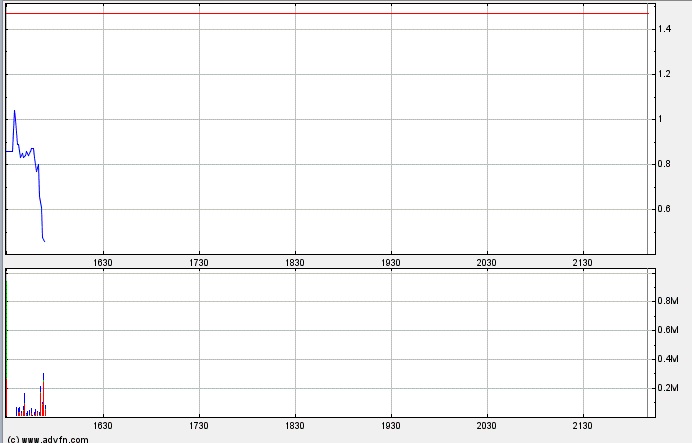
Task: Click the tall green volume bar at far left
Action: point(7,340)
